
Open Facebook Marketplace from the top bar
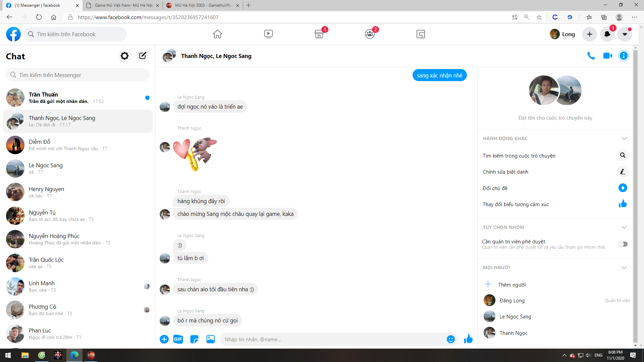319,34
